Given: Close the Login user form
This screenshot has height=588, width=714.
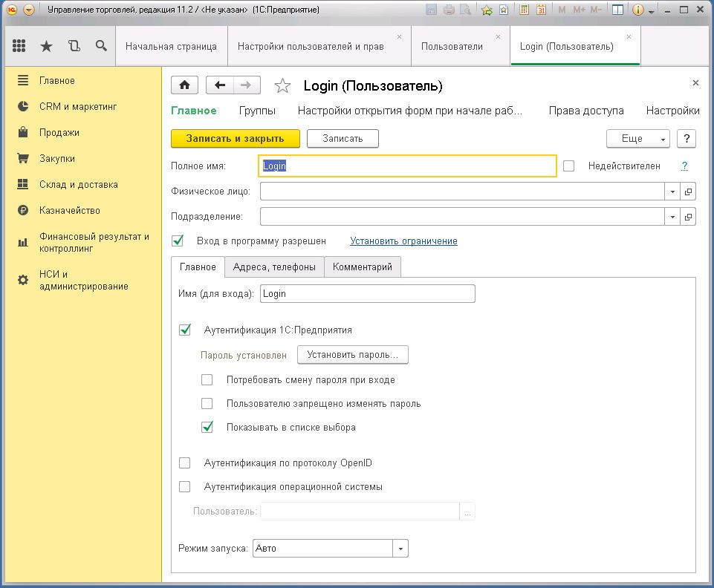Looking at the screenshot, I should click(x=695, y=83).
